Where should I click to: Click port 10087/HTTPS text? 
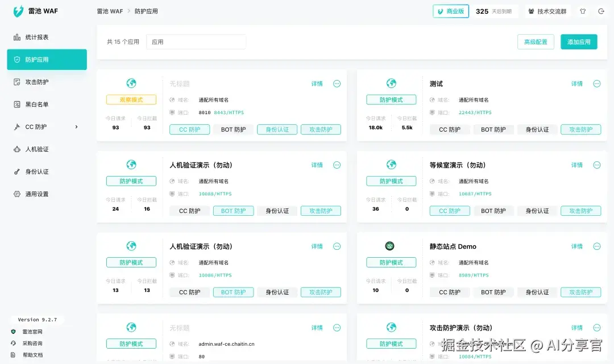pyautogui.click(x=475, y=194)
